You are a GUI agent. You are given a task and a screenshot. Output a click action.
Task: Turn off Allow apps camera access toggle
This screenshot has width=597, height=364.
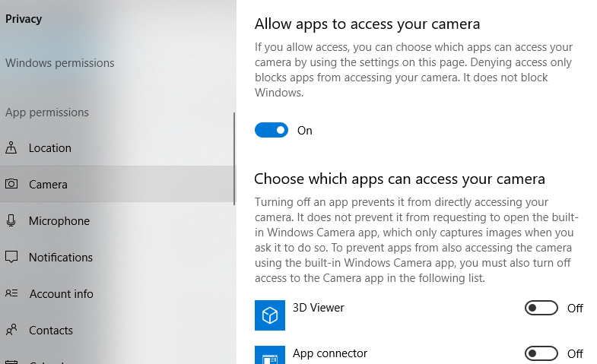click(x=272, y=130)
